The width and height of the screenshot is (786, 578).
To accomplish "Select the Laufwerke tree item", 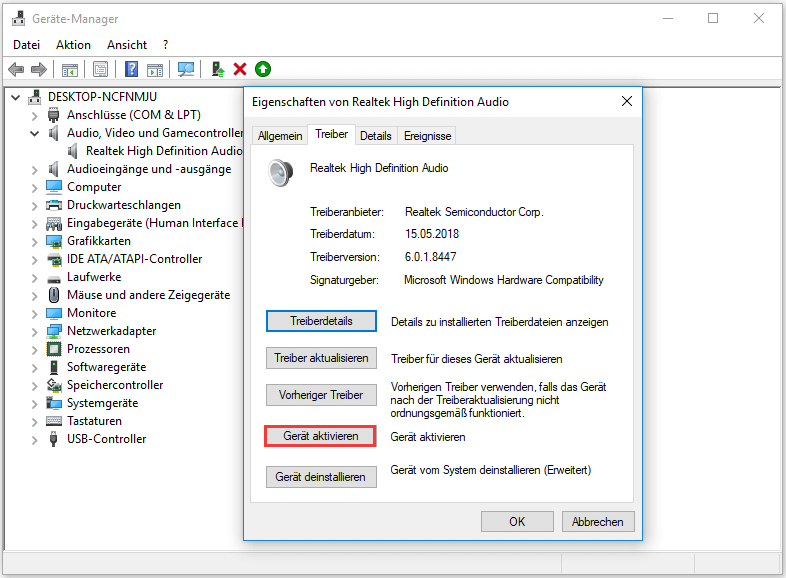I will (94, 277).
